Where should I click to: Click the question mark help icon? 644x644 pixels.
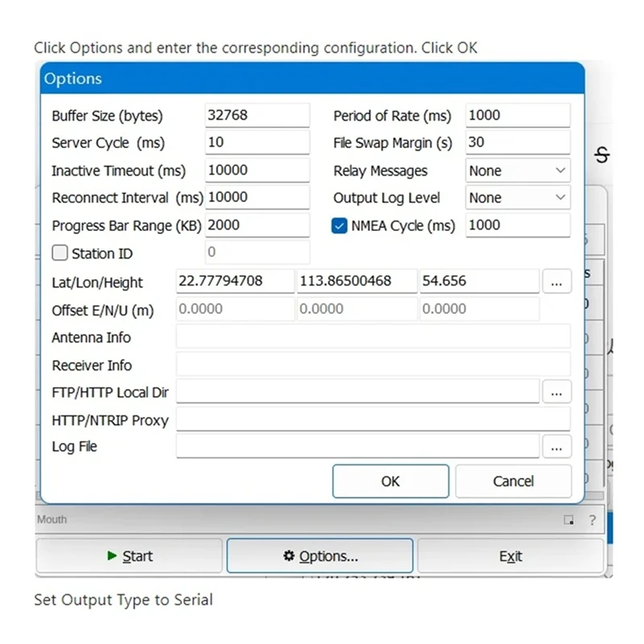(x=592, y=520)
